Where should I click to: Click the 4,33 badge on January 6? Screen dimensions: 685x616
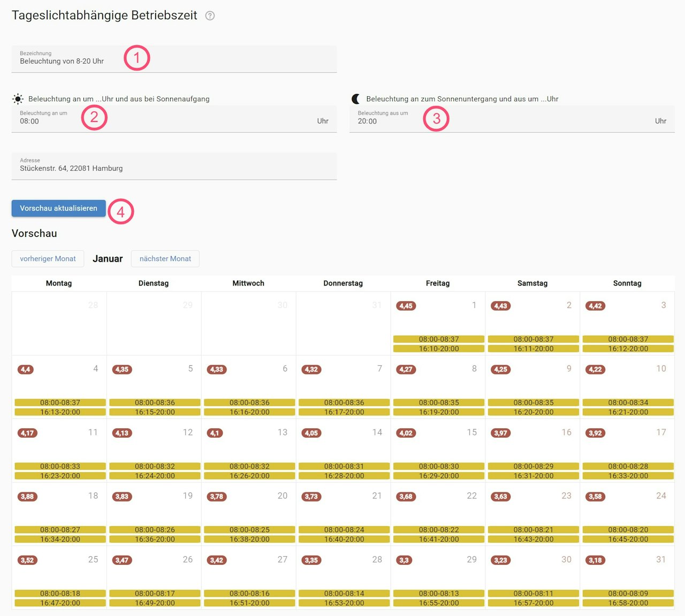217,369
